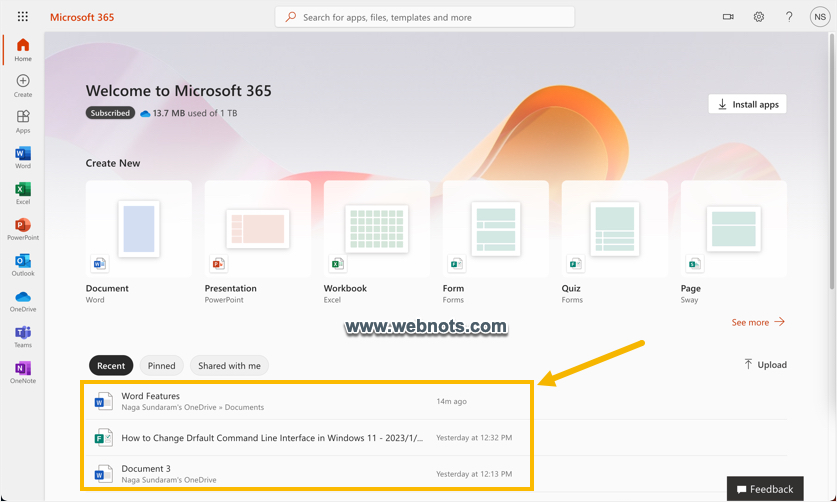Open the Document 3 file name
The height and width of the screenshot is (502, 837).
[x=146, y=468]
